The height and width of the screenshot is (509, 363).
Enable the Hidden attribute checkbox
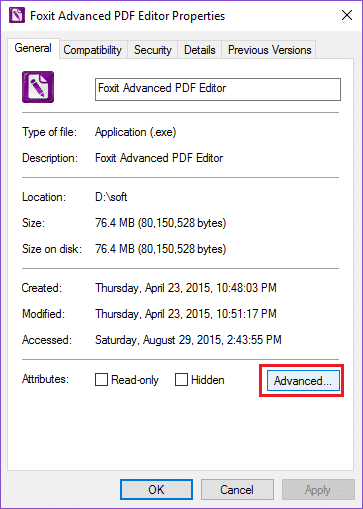pos(181,379)
